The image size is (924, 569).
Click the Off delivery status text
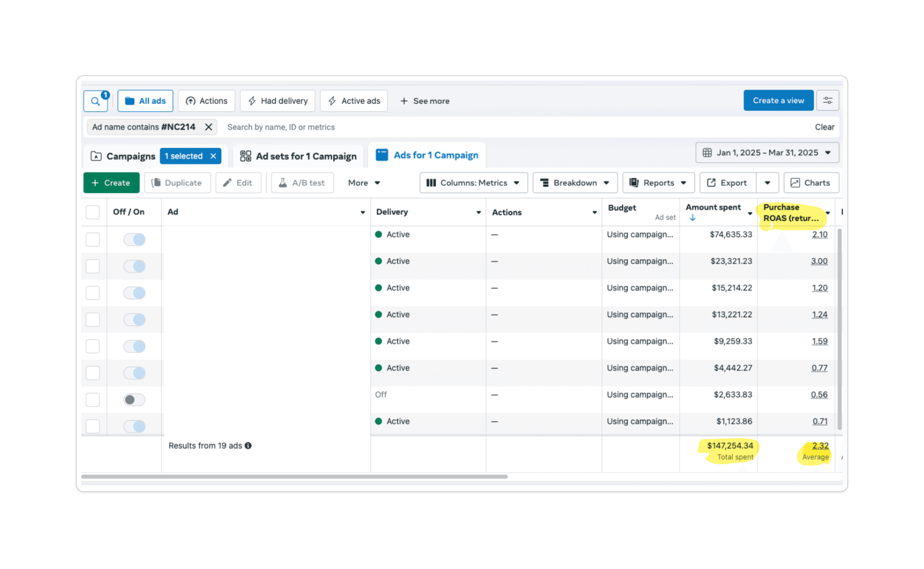click(380, 394)
